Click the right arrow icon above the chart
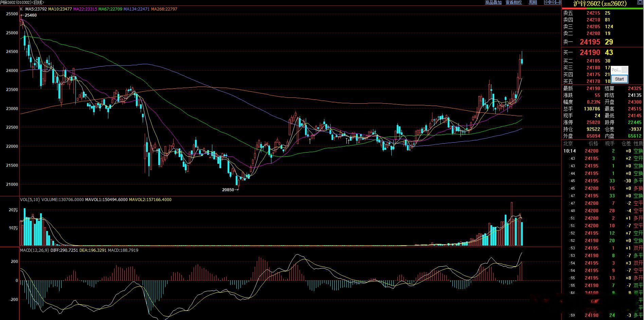 (x=552, y=2)
